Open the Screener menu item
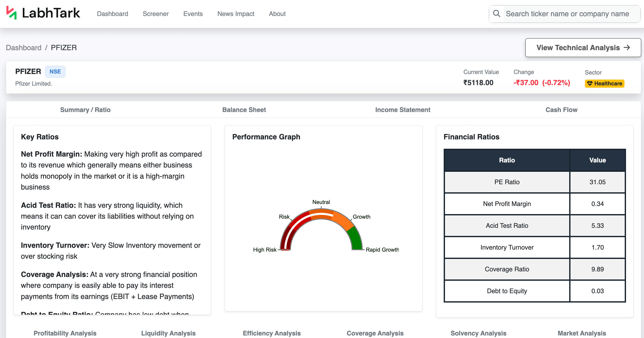The width and height of the screenshot is (644, 338). pyautogui.click(x=156, y=14)
